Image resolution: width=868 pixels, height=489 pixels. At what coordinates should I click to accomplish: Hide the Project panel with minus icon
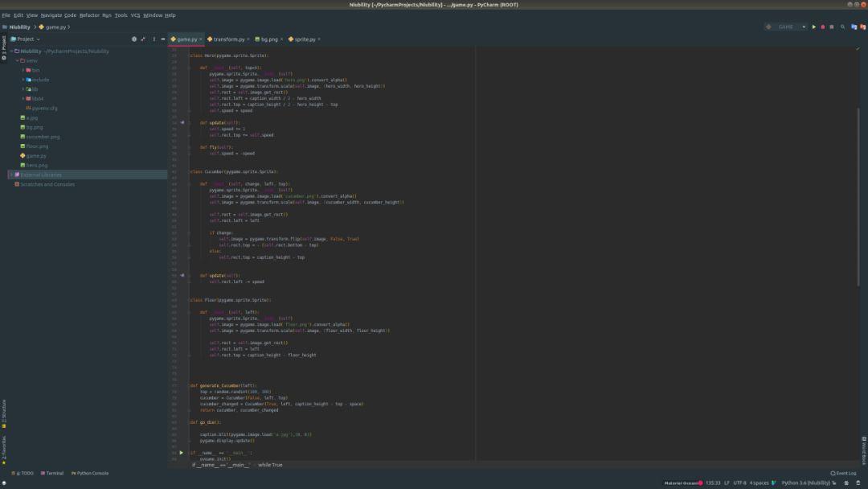click(162, 39)
